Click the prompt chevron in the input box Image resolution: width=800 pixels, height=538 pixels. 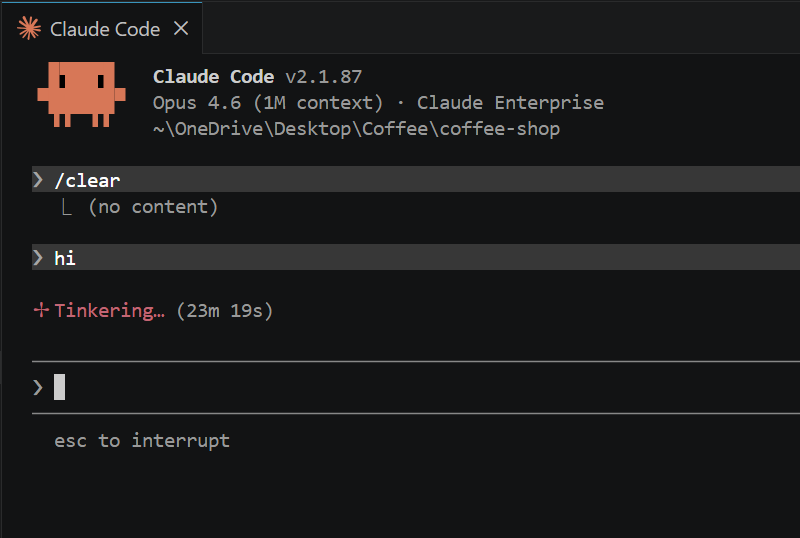point(38,387)
